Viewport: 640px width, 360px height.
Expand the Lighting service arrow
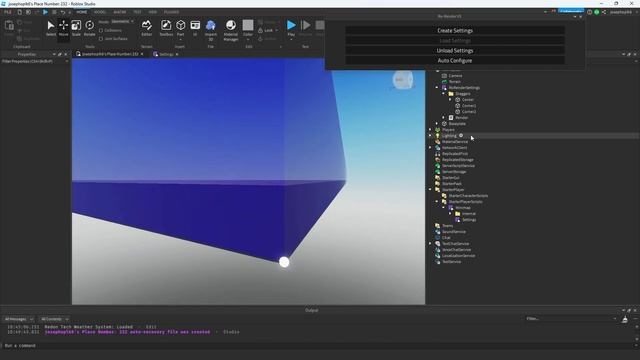430,136
